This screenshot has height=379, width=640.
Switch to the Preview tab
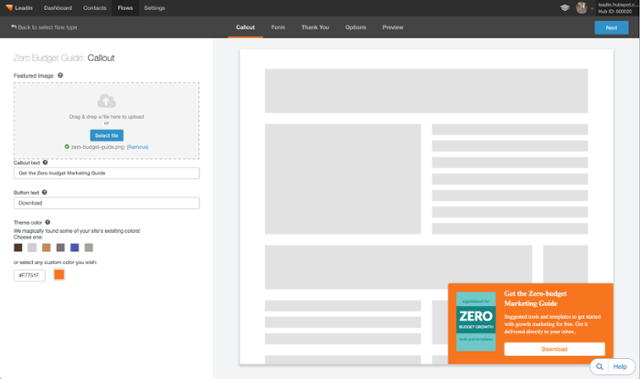(393, 27)
